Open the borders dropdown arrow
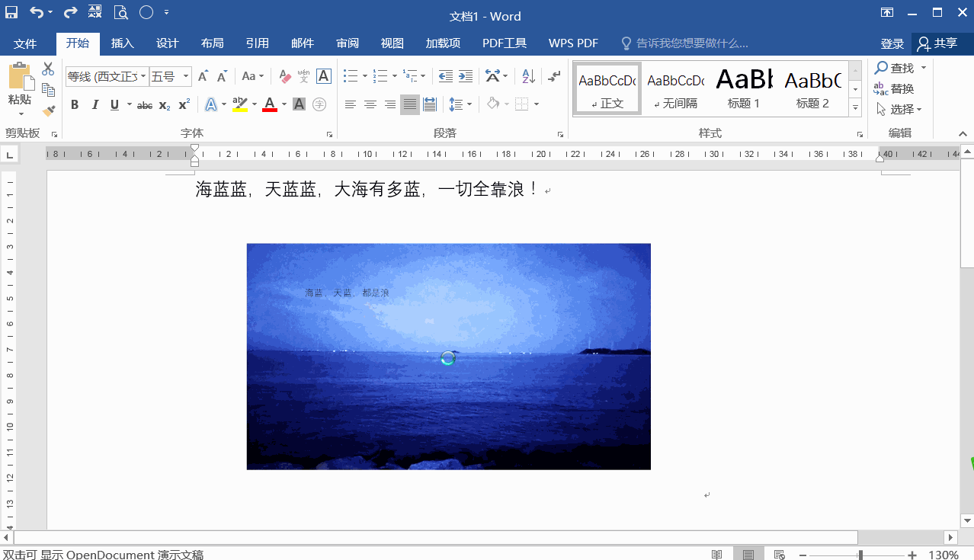This screenshot has height=560, width=974. 537,104
